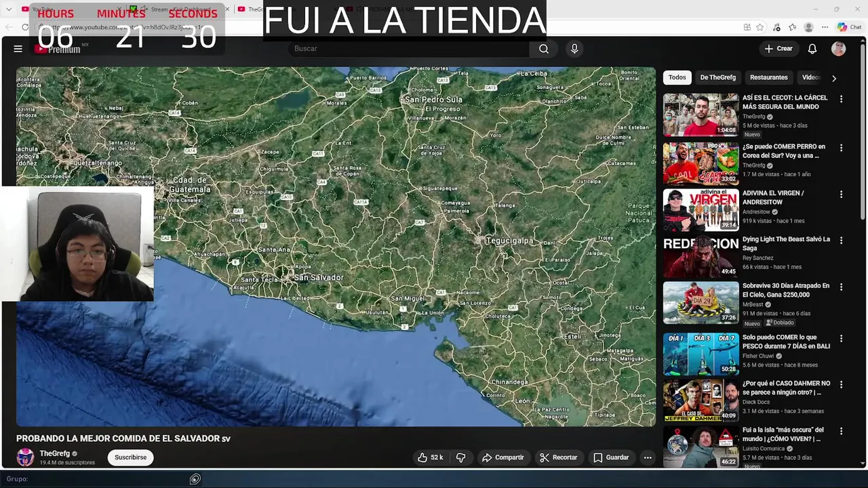Image resolution: width=868 pixels, height=488 pixels.
Task: Select the Restaurantes filter chip
Action: [768, 77]
